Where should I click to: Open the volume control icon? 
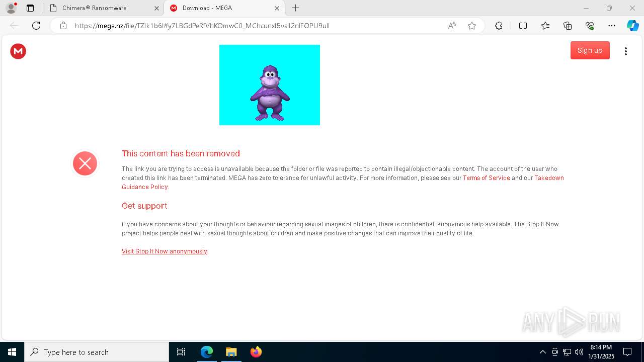579,352
